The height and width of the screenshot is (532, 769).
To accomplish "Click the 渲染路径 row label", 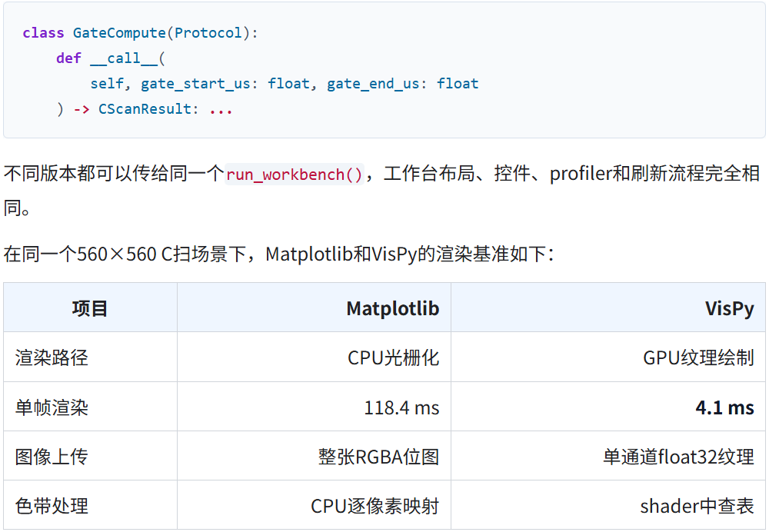I will pyautogui.click(x=52, y=358).
